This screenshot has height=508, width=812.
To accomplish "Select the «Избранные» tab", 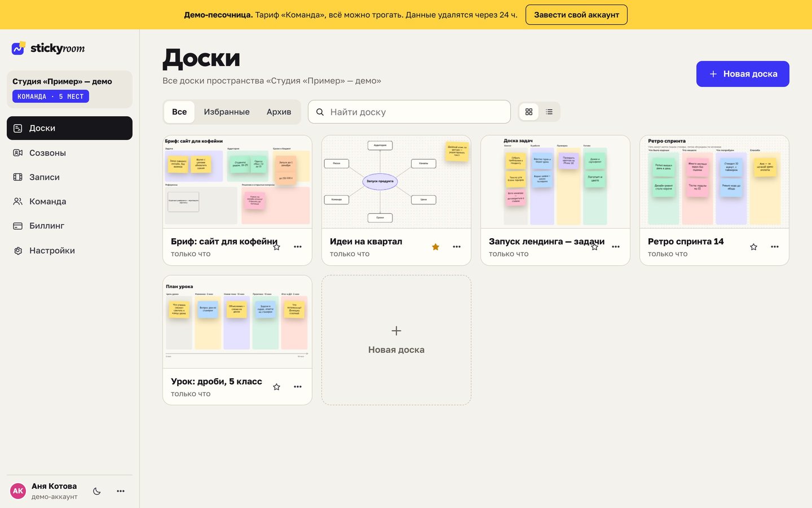I will coord(227,112).
